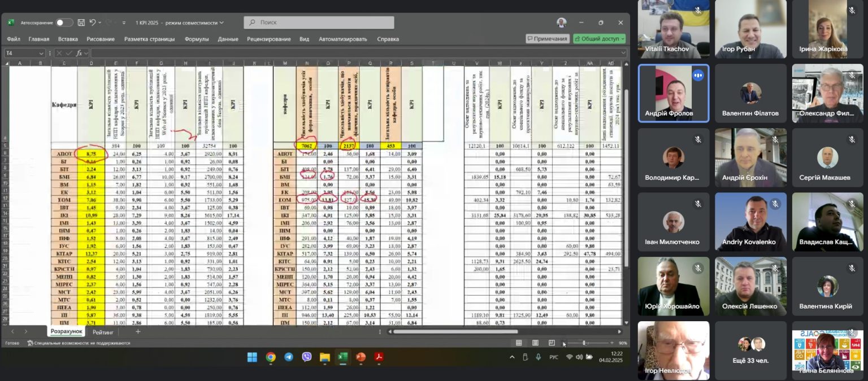Switch to the Рейтинг sheet tab

point(103,332)
